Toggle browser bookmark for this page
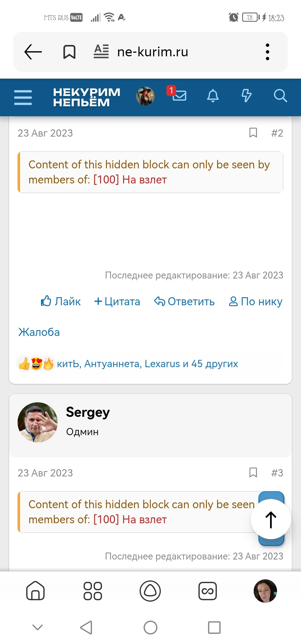 coord(69,52)
